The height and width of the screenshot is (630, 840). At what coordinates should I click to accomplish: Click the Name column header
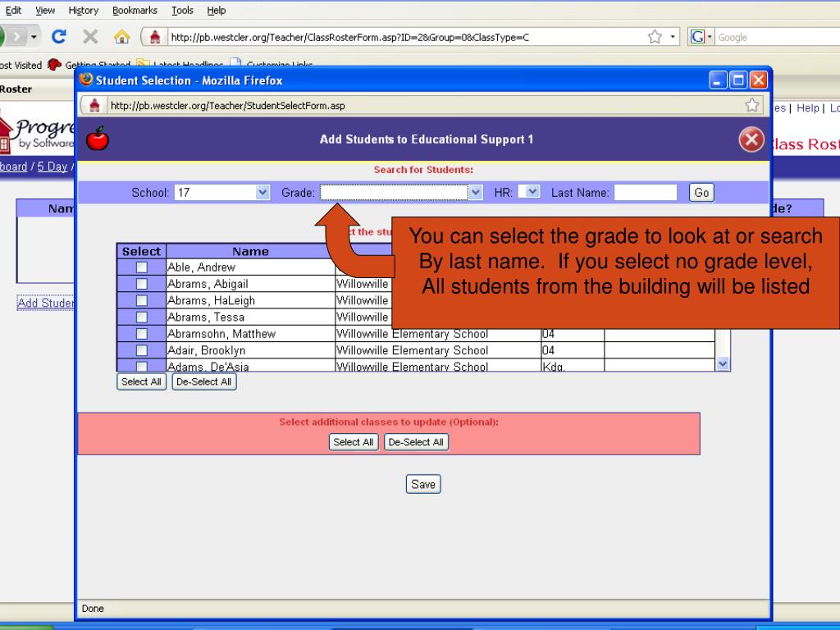click(250, 251)
